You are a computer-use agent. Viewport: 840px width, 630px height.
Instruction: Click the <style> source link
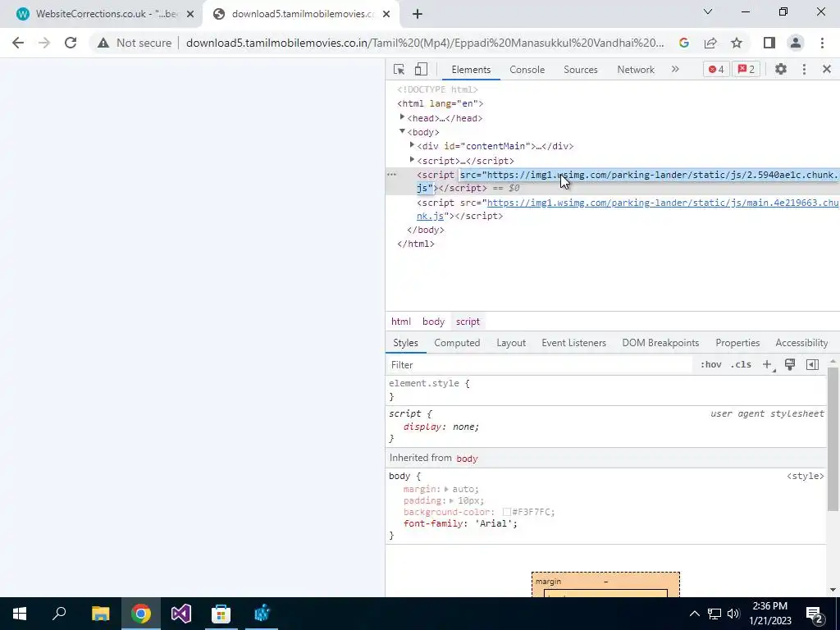[x=806, y=477]
